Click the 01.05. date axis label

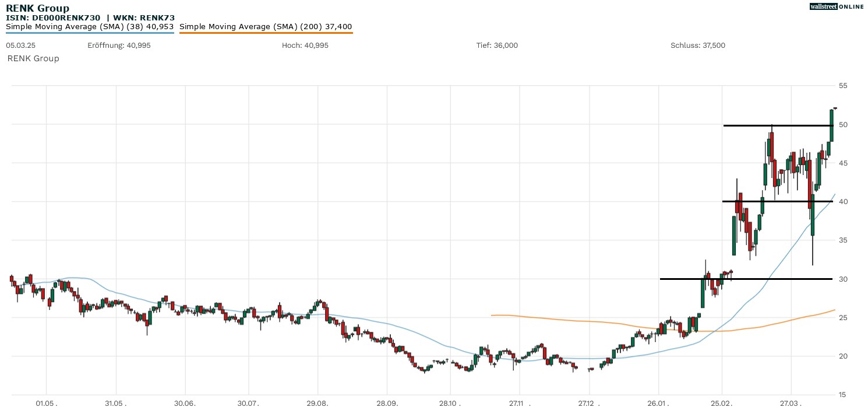coord(46,403)
